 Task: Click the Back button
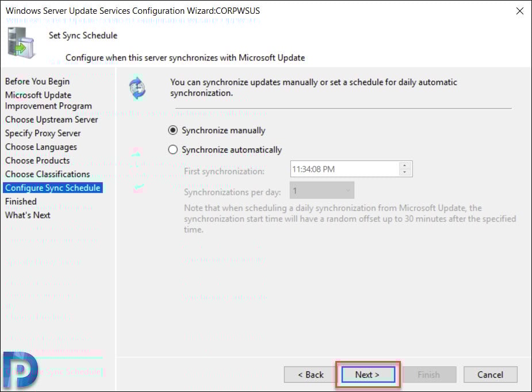(x=311, y=375)
